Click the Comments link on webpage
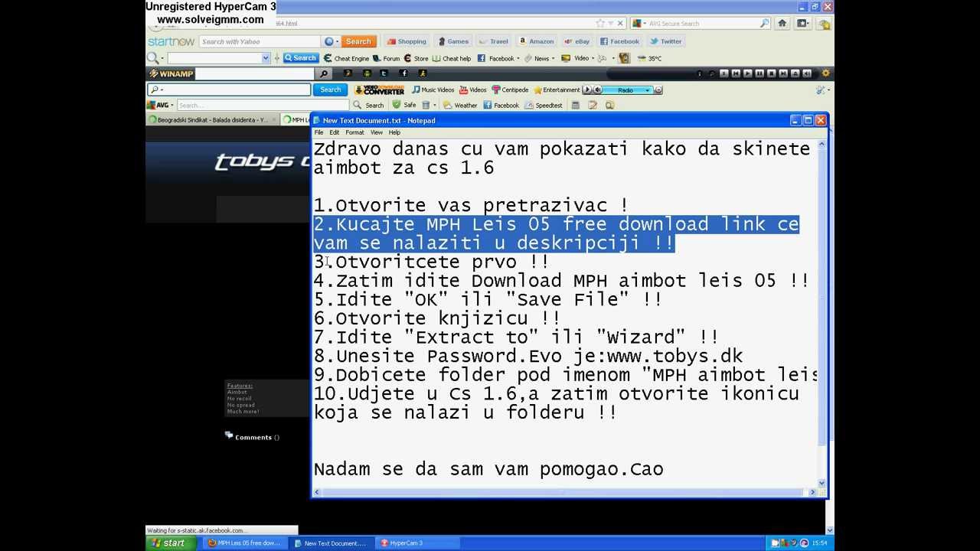This screenshot has height=551, width=980. point(253,437)
